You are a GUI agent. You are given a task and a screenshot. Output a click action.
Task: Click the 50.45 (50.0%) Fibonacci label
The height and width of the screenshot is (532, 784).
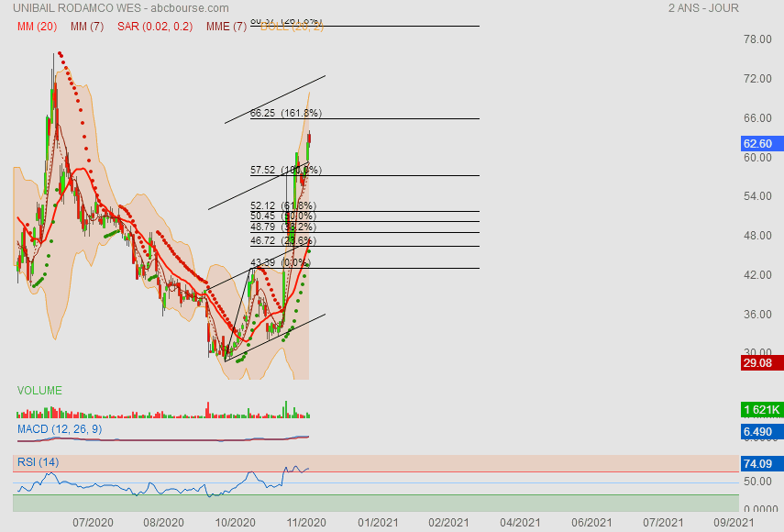[283, 216]
